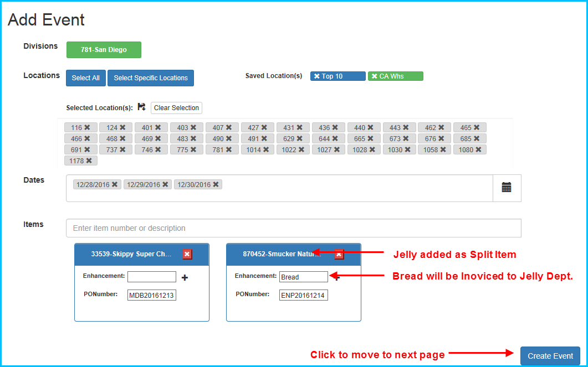This screenshot has height=367, width=588.
Task: Remove the Top 10 saved location tag
Action: pos(318,76)
